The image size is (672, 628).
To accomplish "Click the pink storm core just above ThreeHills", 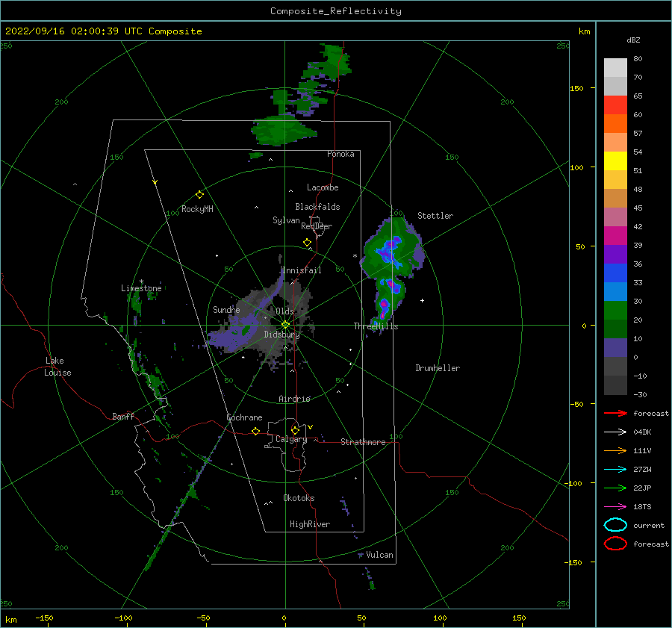I will [384, 305].
